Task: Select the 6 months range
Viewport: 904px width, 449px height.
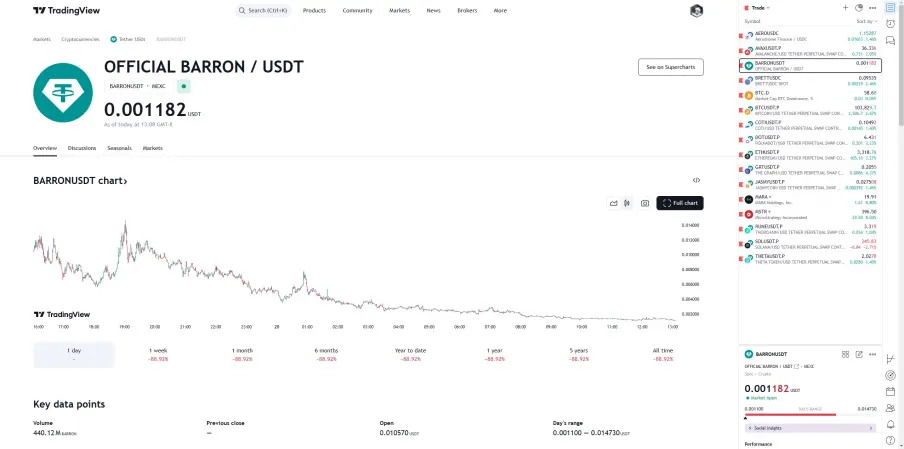Action: (326, 354)
